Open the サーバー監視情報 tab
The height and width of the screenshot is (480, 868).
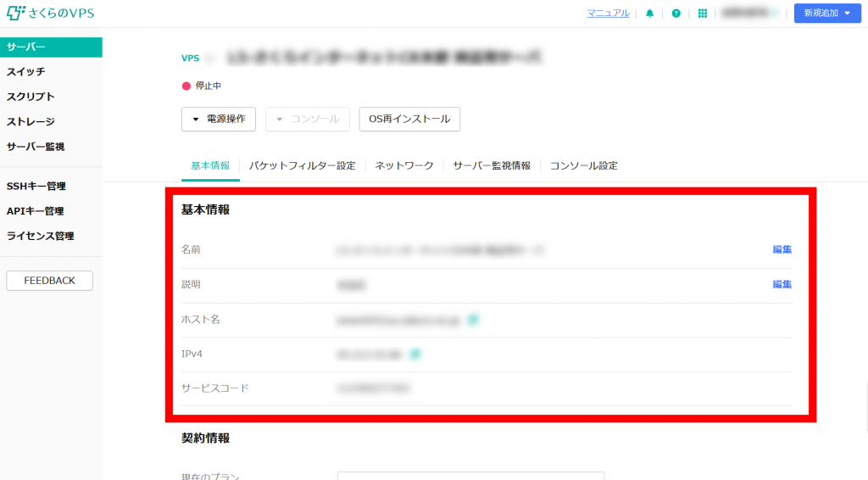point(492,165)
